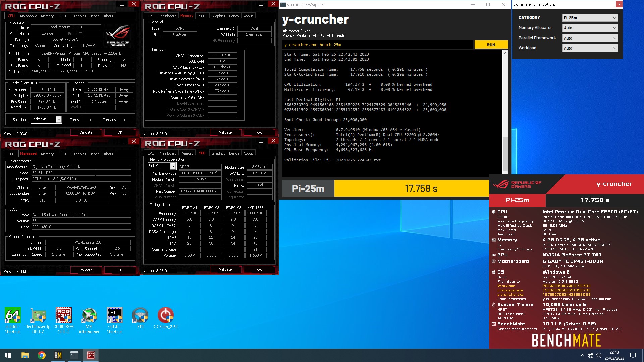This screenshot has height=362, width=644.
Task: Open CPU tab in CPU-Z SPD window
Action: click(151, 153)
